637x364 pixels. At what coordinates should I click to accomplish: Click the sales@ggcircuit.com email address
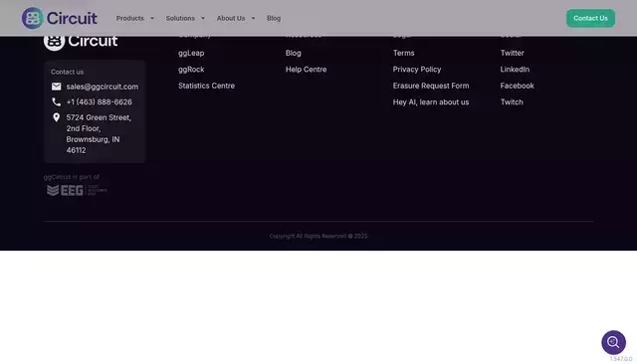pyautogui.click(x=103, y=87)
